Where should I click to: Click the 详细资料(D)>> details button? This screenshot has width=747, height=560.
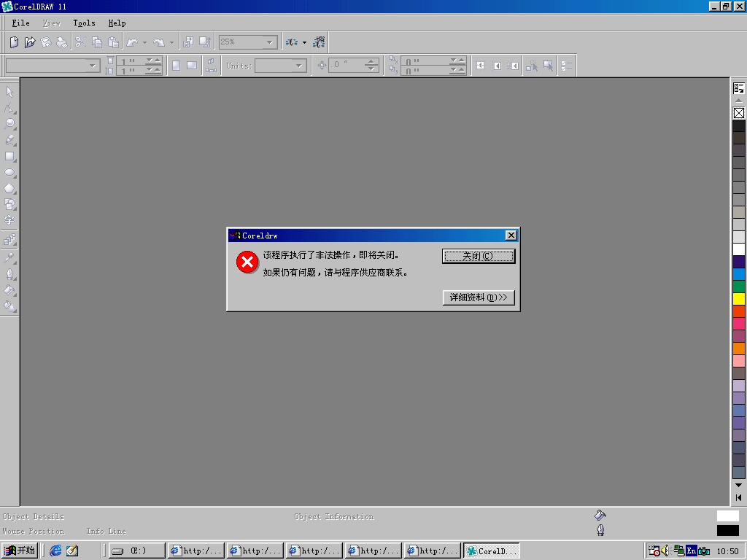479,297
